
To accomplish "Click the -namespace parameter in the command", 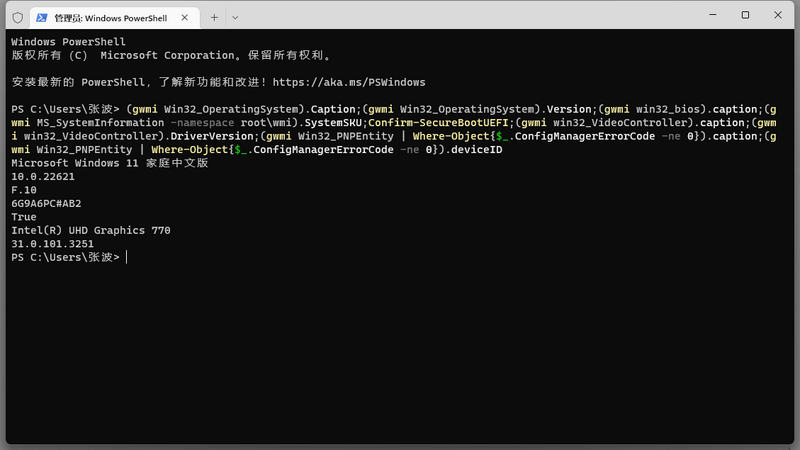I will (203, 122).
